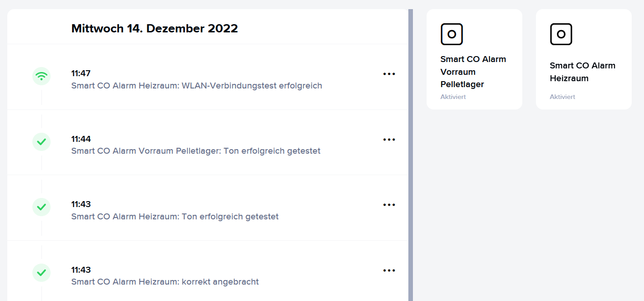
Task: Click the checkmark icon for Vorraum Pelletlager Ton test
Action: (x=41, y=142)
